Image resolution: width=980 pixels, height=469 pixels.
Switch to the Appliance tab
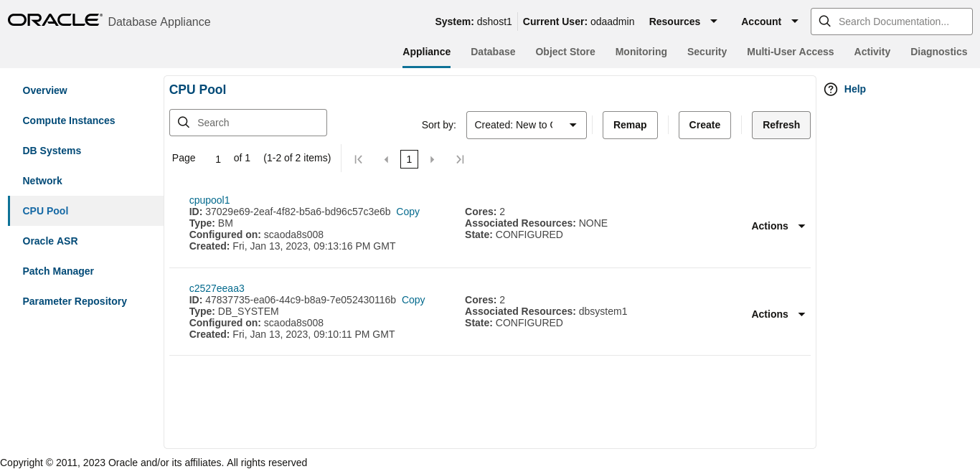tap(426, 52)
